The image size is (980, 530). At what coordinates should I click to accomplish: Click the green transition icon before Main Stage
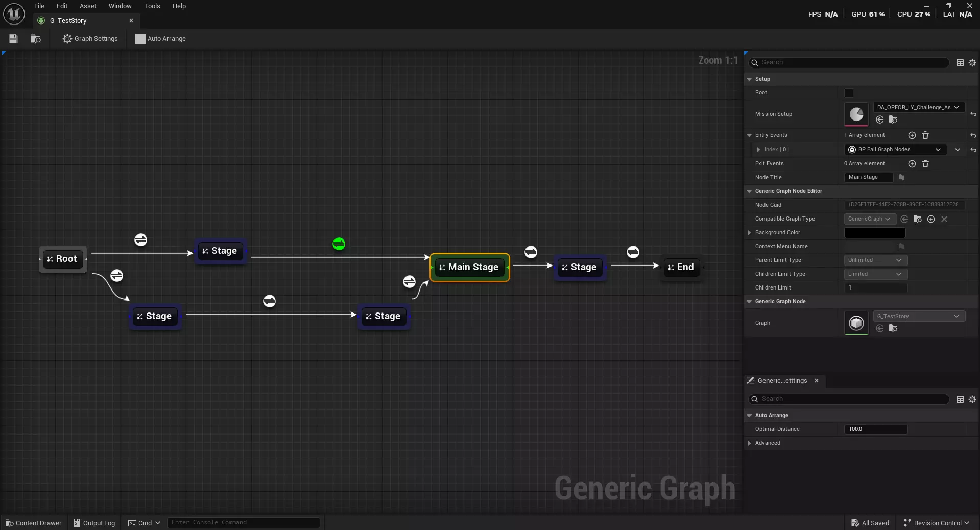(339, 244)
